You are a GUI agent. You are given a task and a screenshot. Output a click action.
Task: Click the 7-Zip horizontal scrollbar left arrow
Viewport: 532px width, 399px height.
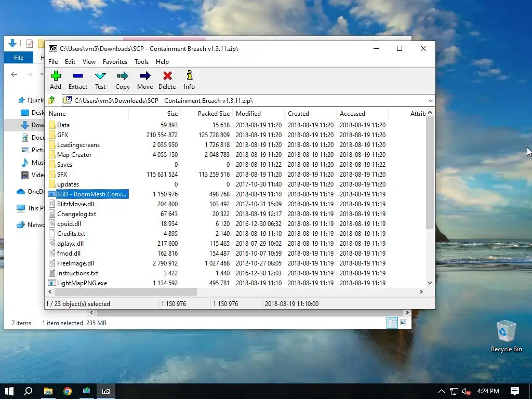click(50, 291)
